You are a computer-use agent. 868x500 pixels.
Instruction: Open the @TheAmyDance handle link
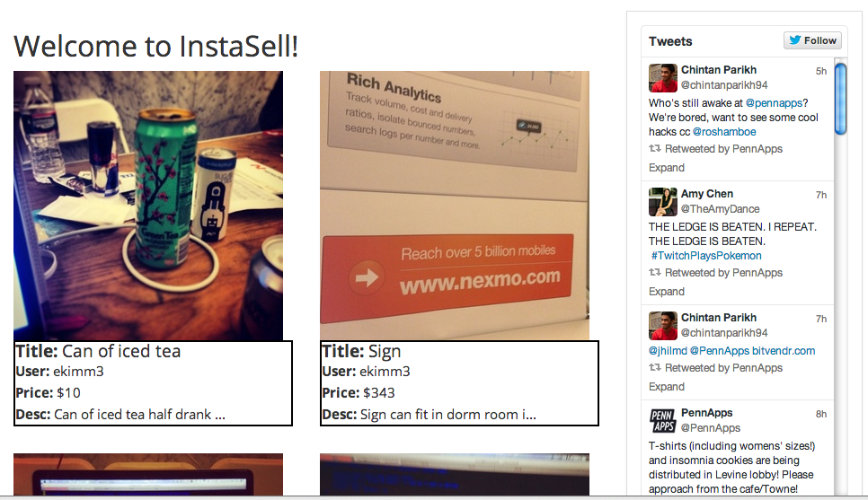point(720,209)
